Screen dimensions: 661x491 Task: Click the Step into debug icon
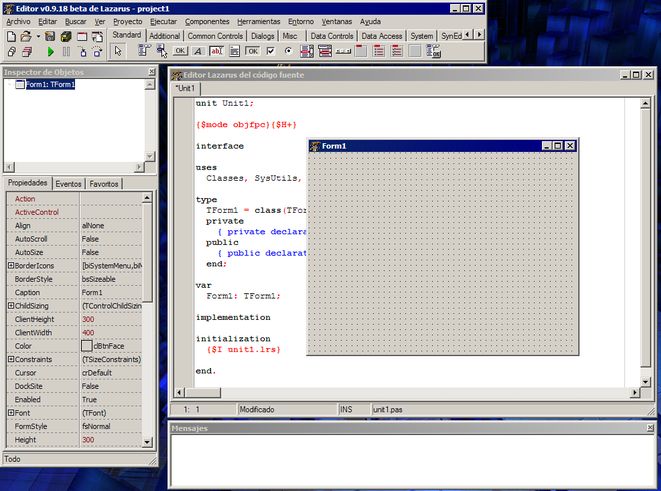(83, 52)
